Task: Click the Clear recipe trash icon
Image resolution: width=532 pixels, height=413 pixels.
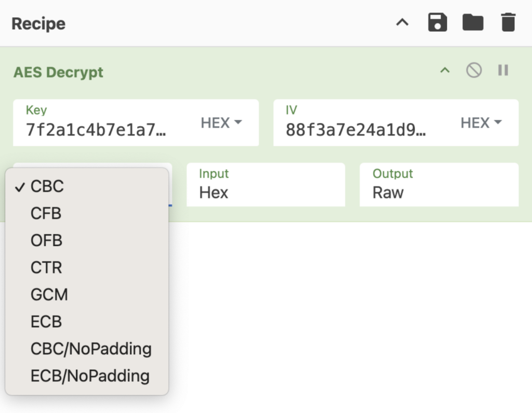Action: [x=508, y=23]
